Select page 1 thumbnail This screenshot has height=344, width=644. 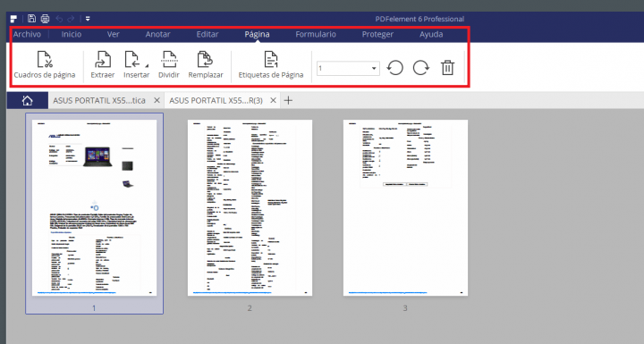95,207
